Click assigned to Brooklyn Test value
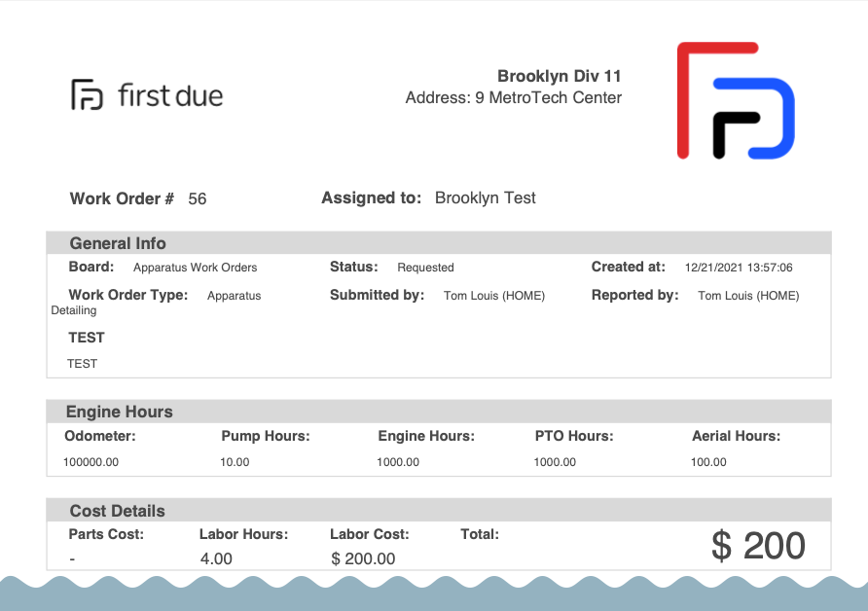The image size is (868, 611). [485, 198]
